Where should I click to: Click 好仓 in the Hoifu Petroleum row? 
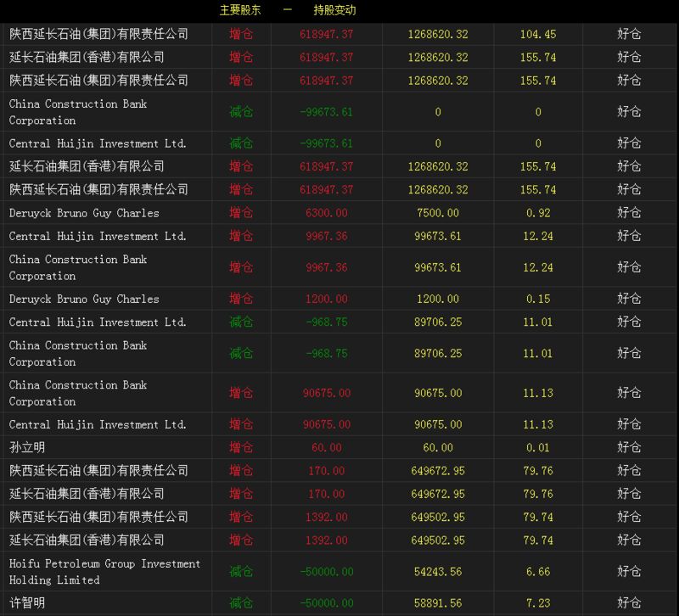click(629, 571)
